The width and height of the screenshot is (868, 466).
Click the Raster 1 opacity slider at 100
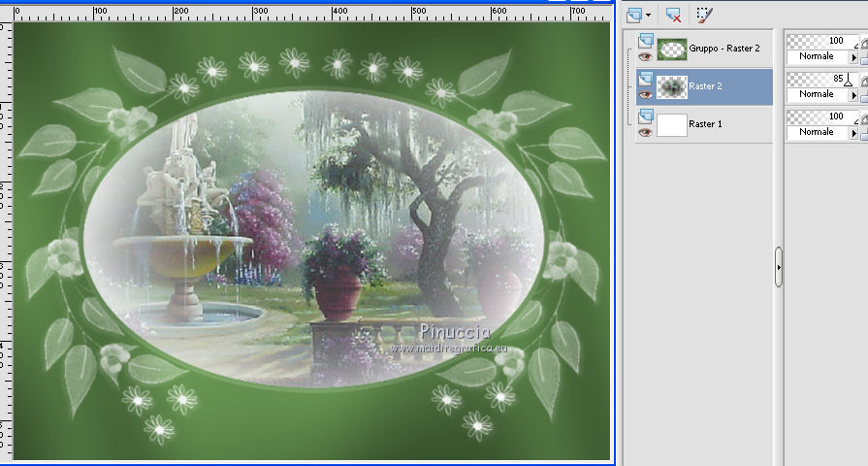[822, 116]
